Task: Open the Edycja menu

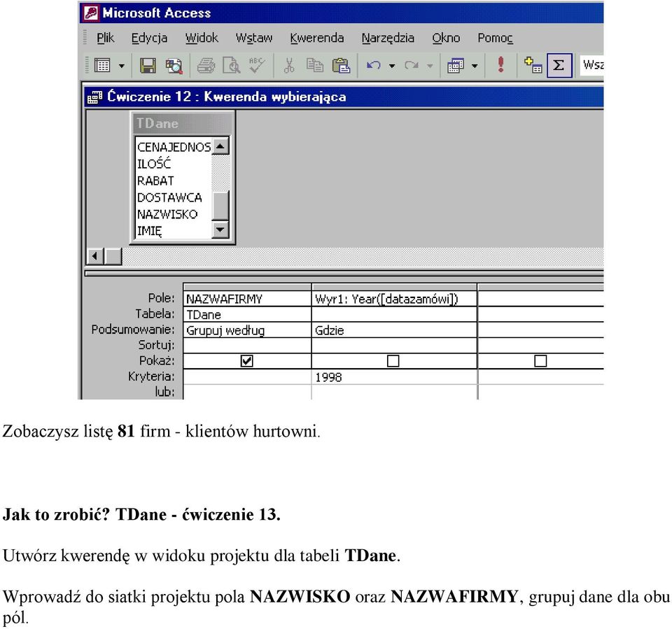Action: (x=149, y=38)
